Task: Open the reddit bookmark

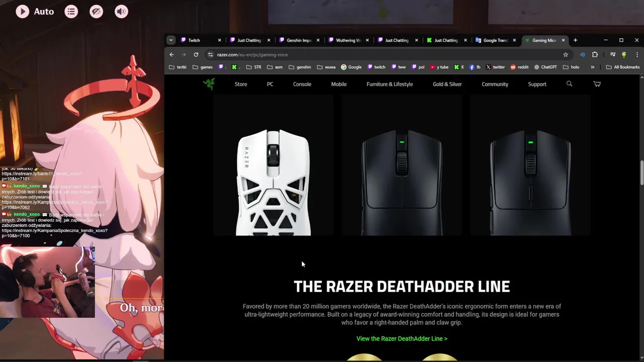Action: (519, 67)
